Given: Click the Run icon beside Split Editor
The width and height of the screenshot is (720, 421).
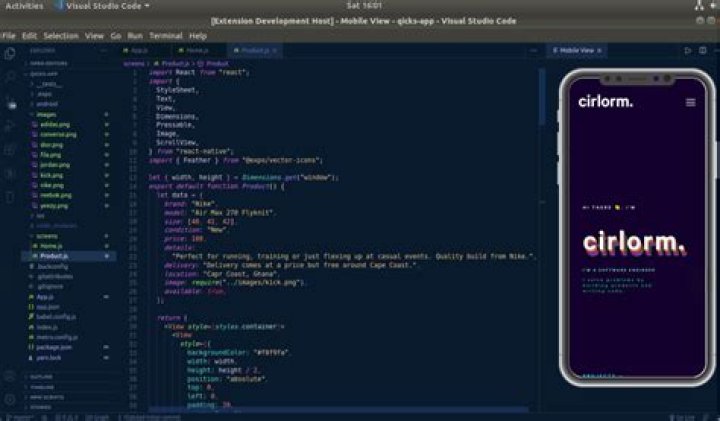Looking at the screenshot, I should point(687,51).
